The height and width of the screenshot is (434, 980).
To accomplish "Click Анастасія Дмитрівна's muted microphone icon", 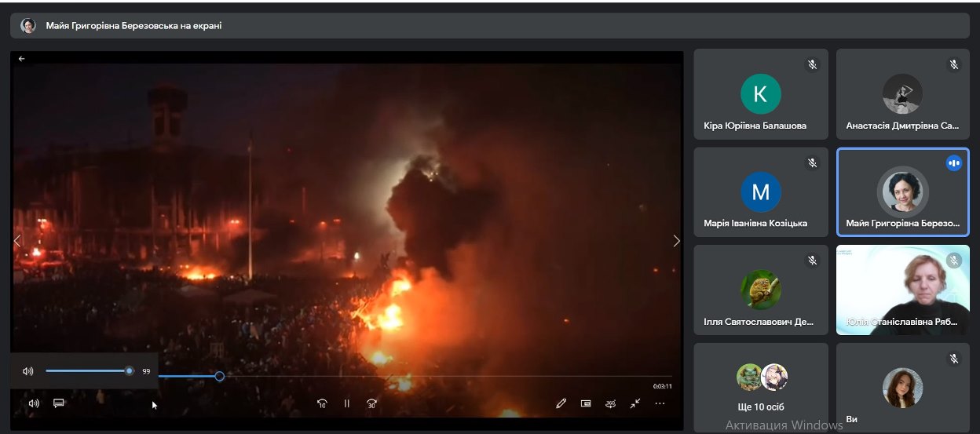I will [x=954, y=64].
